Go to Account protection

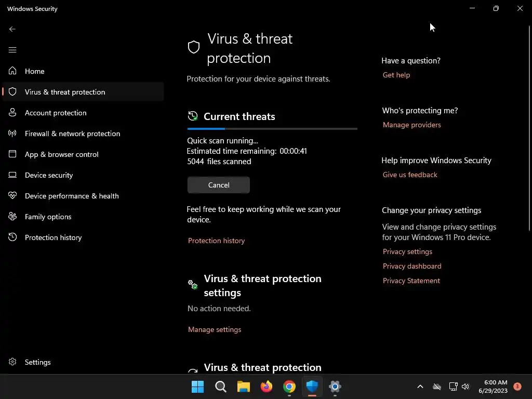[x=83, y=113]
